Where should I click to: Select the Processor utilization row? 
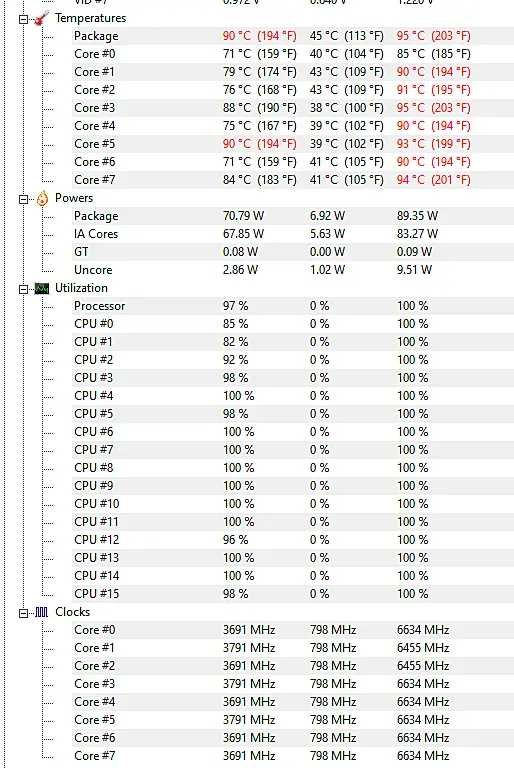tap(293, 306)
